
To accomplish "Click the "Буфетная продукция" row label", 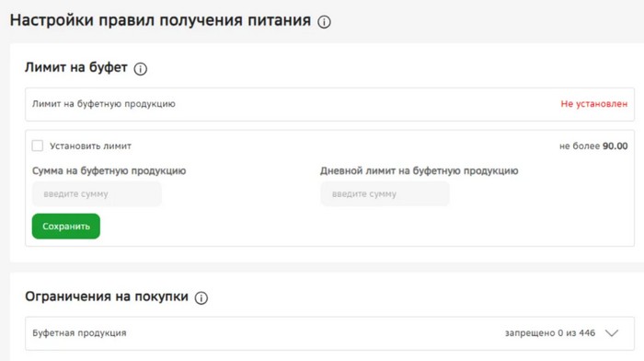I will pyautogui.click(x=79, y=333).
